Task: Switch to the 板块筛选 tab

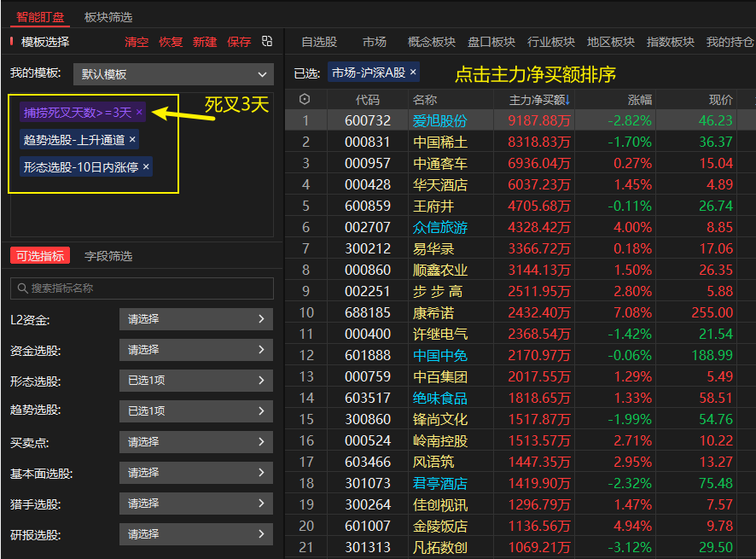Action: pos(108,17)
